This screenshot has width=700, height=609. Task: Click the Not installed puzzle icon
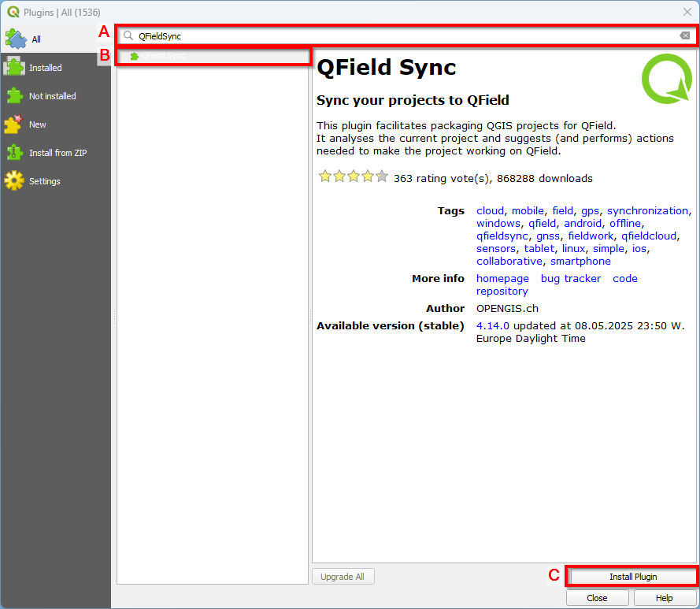point(15,96)
